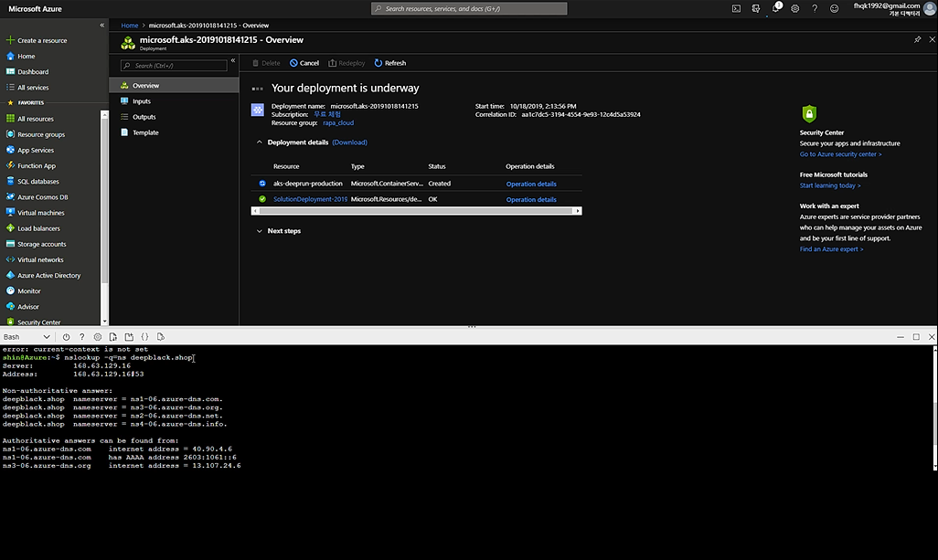This screenshot has height=560, width=938.
Task: Select Overview tab in blade menu
Action: point(174,86)
